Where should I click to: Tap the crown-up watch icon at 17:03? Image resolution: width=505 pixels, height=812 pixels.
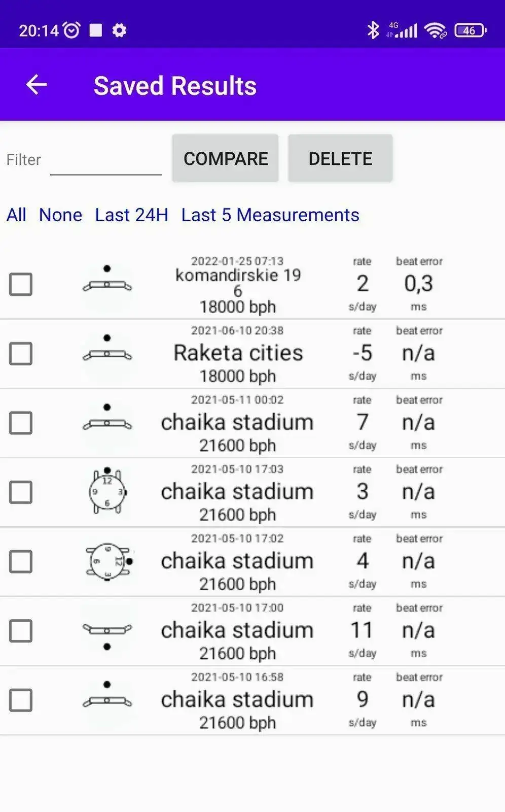click(x=107, y=491)
